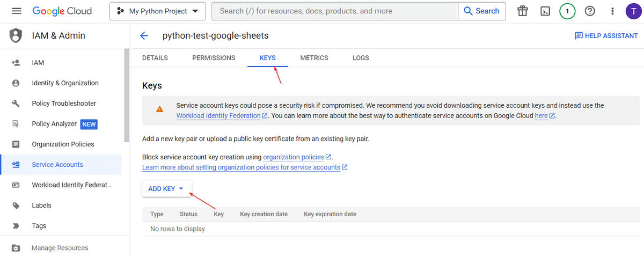Click the Tags arrow-shaped icon
Screen dimensions: 644x257
[16, 226]
